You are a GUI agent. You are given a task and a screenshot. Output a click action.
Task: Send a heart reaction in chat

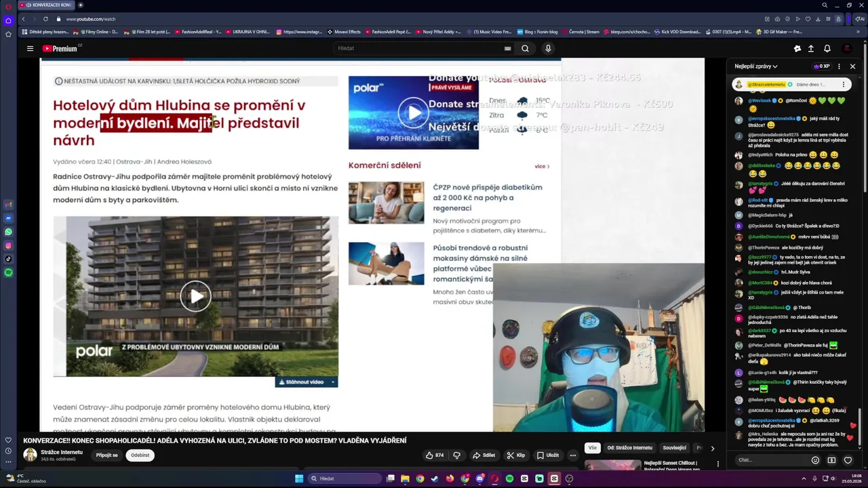(x=848, y=460)
